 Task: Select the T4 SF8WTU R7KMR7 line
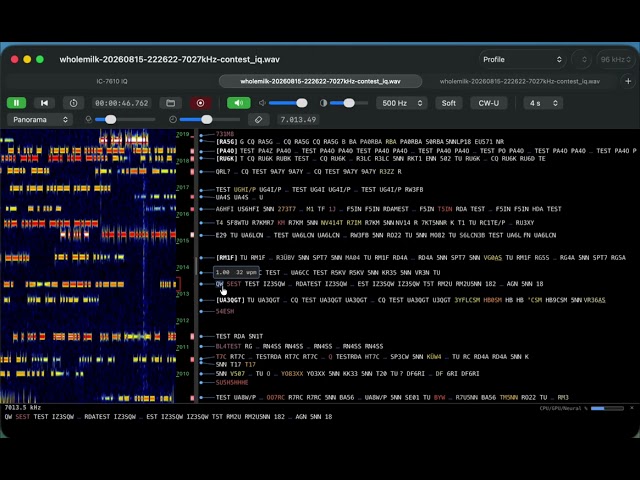[375, 222]
